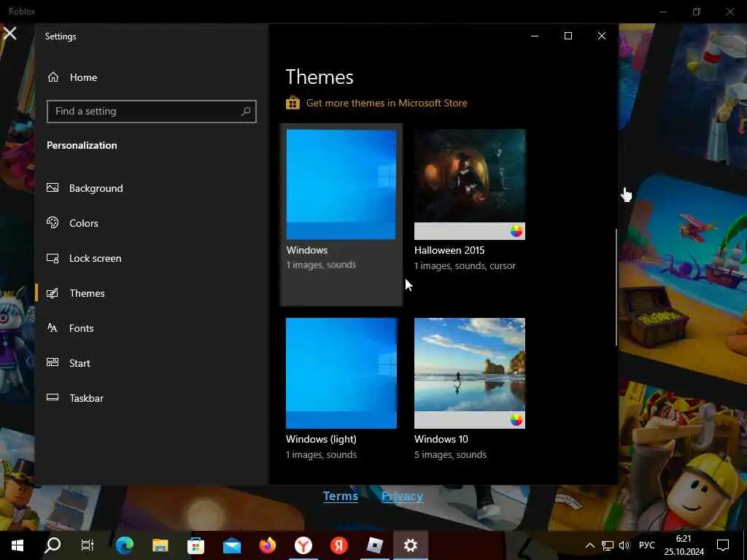Open network status tray icon
Image resolution: width=747 pixels, height=560 pixels.
608,545
